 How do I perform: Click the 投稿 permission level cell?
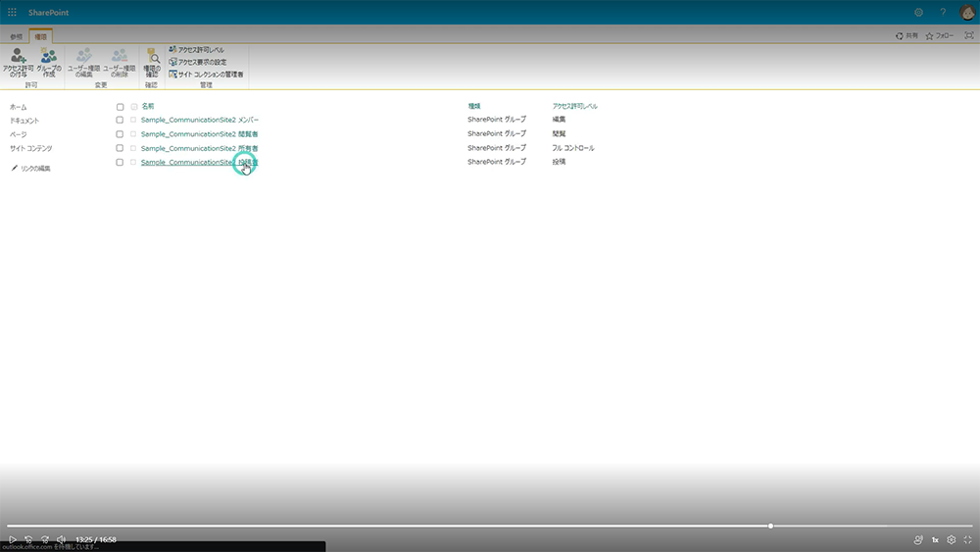tap(559, 162)
